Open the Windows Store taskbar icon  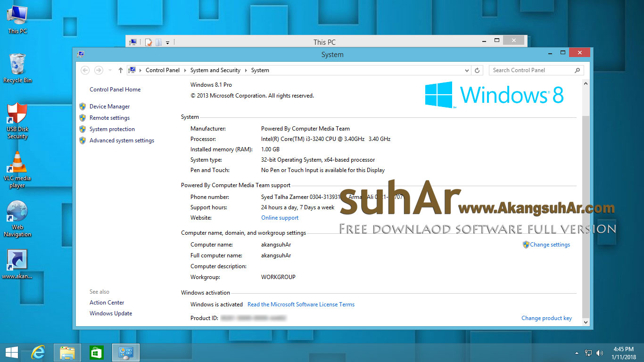96,353
